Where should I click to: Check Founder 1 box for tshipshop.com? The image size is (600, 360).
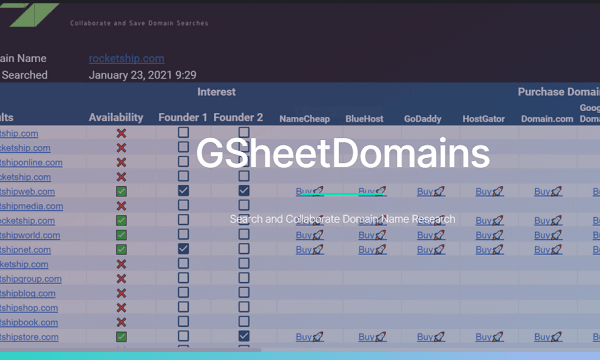pos(183,307)
